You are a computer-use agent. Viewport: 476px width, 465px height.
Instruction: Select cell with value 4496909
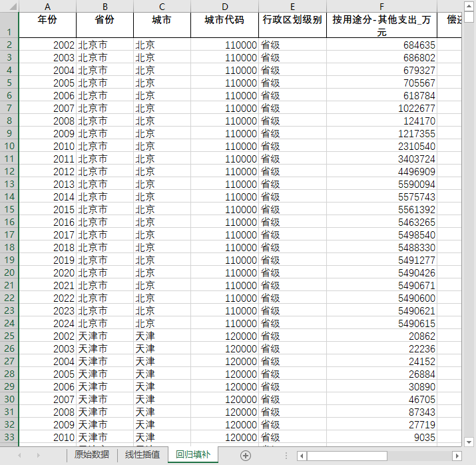[x=382, y=171]
